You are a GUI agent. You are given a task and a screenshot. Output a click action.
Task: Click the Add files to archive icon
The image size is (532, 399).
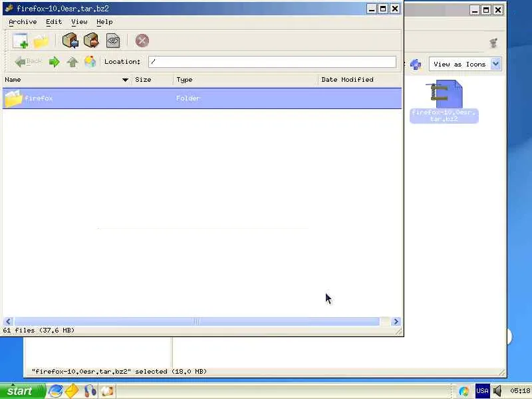click(70, 41)
